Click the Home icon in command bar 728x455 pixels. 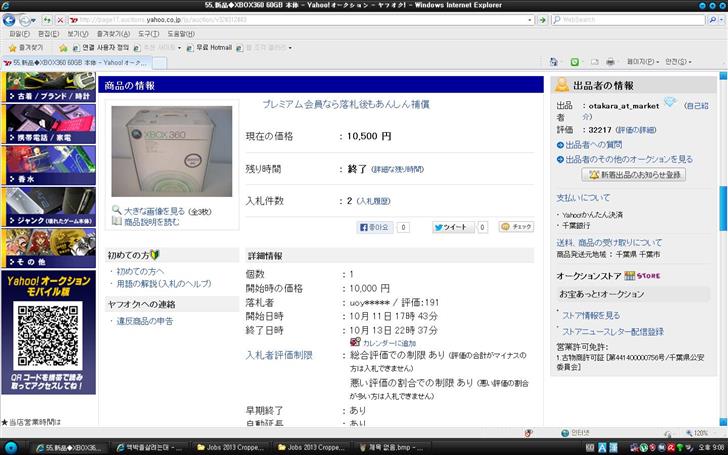pyautogui.click(x=553, y=62)
